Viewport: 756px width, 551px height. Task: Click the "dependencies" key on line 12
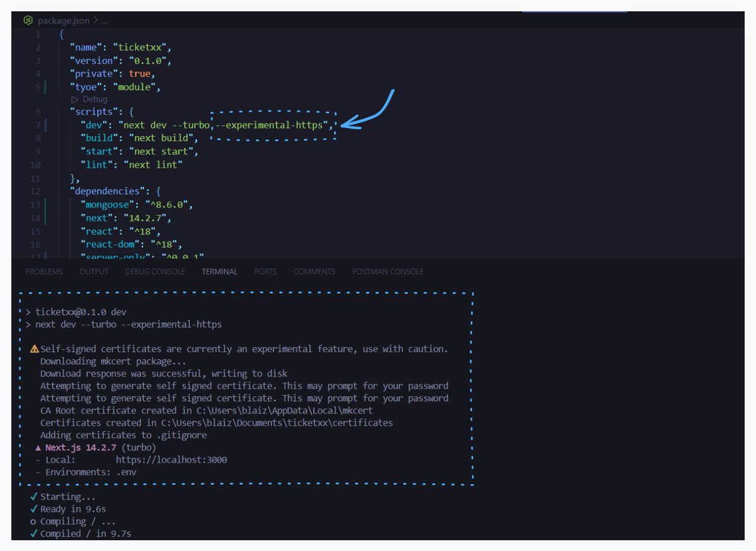(108, 191)
